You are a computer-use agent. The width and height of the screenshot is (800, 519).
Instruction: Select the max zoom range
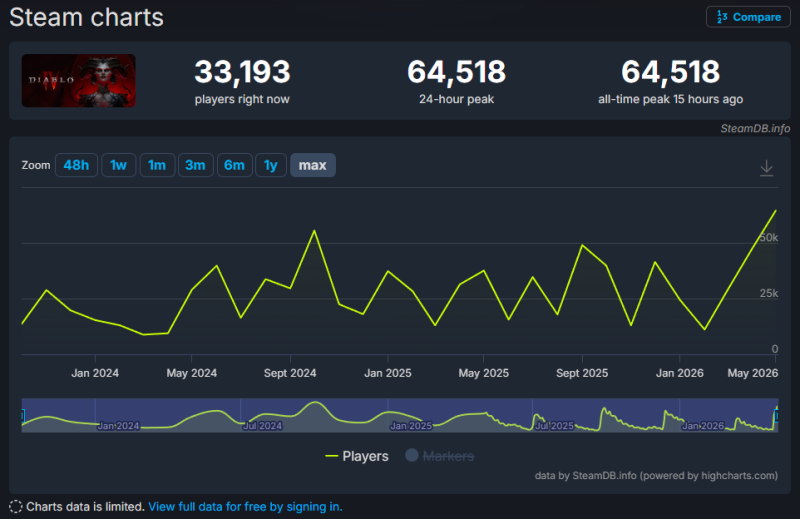point(313,165)
